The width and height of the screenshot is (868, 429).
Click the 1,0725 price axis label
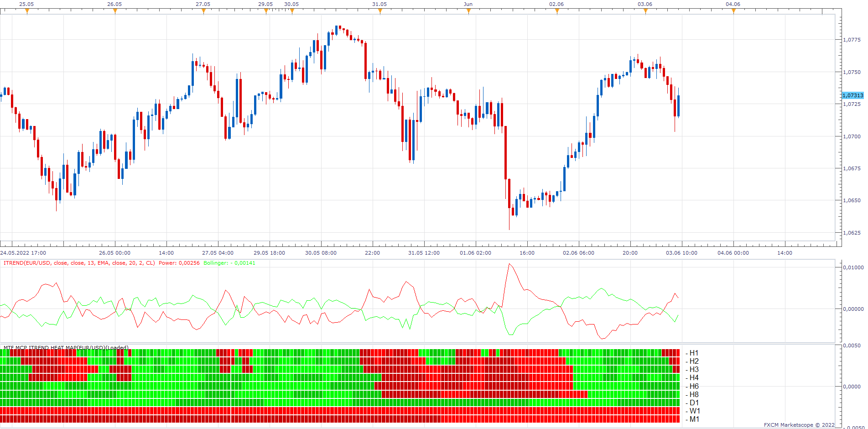(852, 104)
